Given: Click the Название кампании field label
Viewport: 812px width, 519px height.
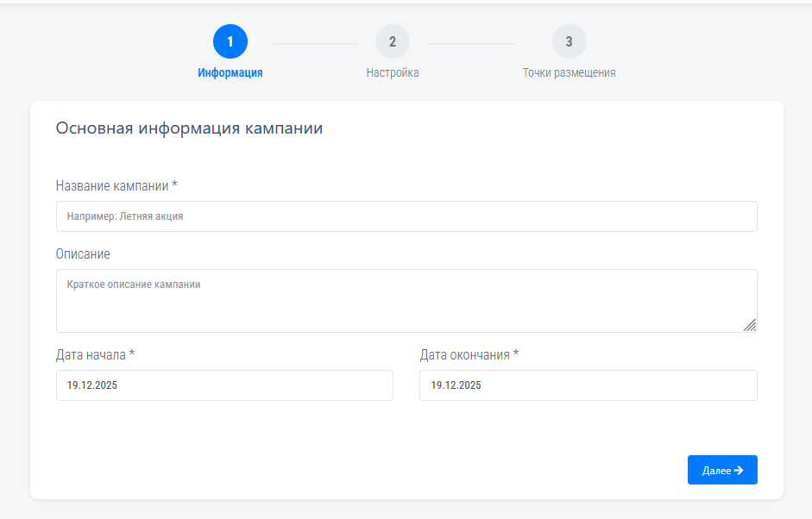Looking at the screenshot, I should [116, 186].
